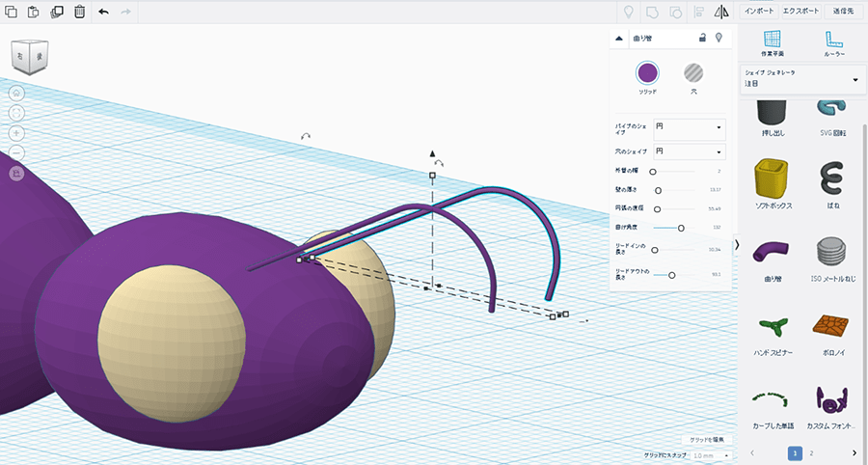Choose the purple ソリッド solid option
868x465 pixels.
click(x=647, y=72)
